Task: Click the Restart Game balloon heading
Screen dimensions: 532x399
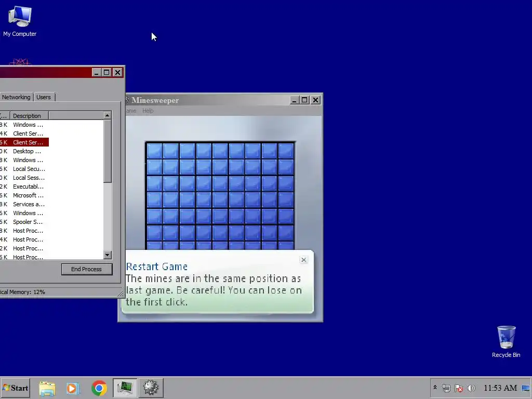Action: pos(157,267)
